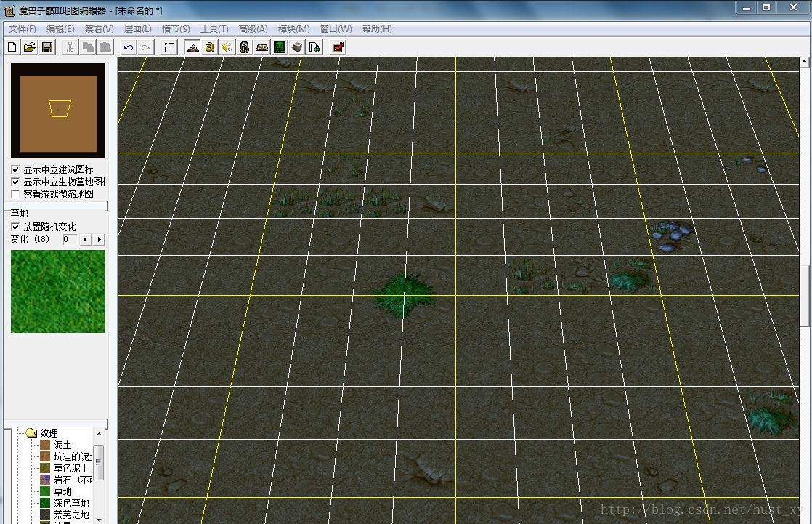Select the 草色泥土 texture item
Screen dimensions: 812x524
pyautogui.click(x=71, y=468)
